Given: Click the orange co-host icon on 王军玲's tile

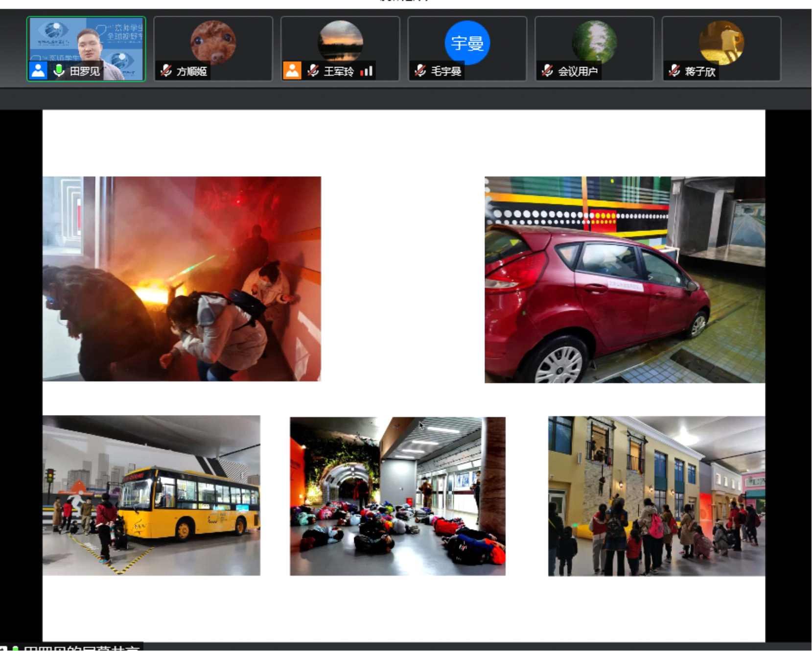Looking at the screenshot, I should [x=292, y=71].
